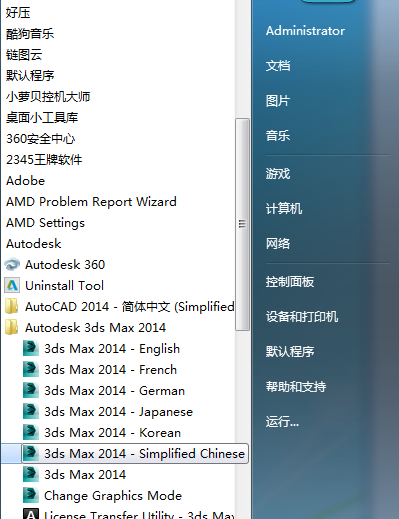The height and width of the screenshot is (519, 399).
Task: Expand the 桌面小工具库 entry
Action: tap(42, 118)
